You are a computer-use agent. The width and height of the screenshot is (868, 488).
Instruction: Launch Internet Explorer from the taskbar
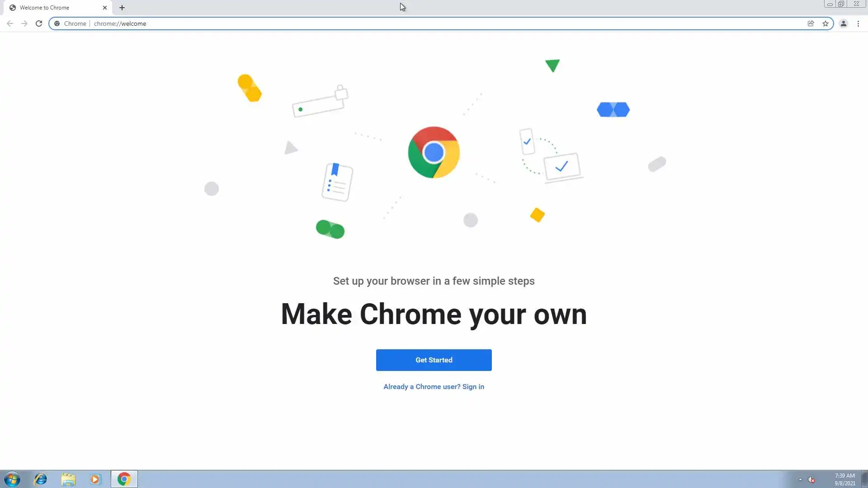pyautogui.click(x=41, y=479)
